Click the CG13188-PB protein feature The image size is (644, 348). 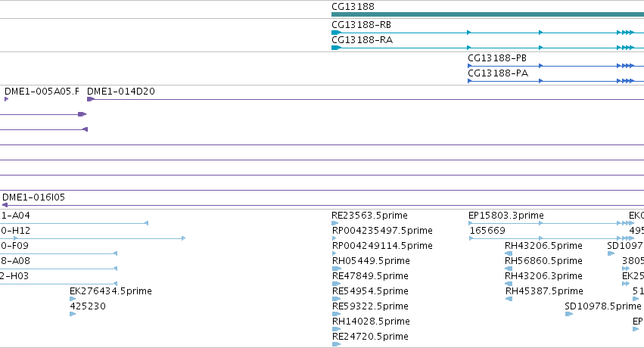click(x=555, y=66)
